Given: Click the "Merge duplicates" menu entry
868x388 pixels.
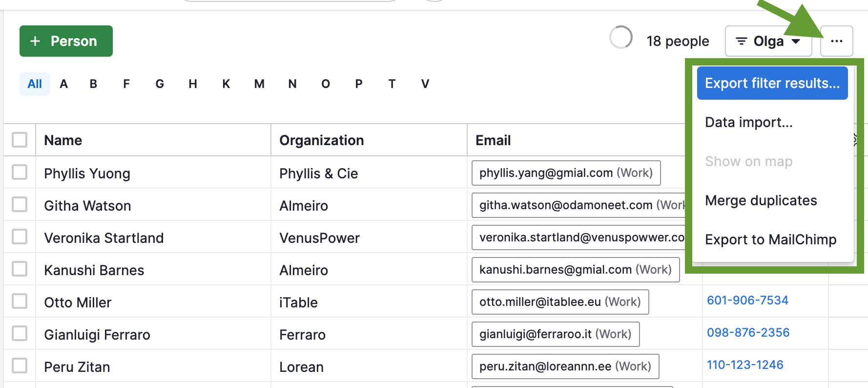Looking at the screenshot, I should click(x=761, y=200).
